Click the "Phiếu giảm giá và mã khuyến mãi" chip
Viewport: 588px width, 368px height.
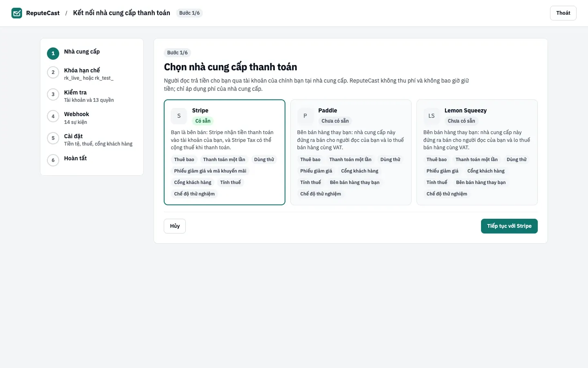click(210, 171)
